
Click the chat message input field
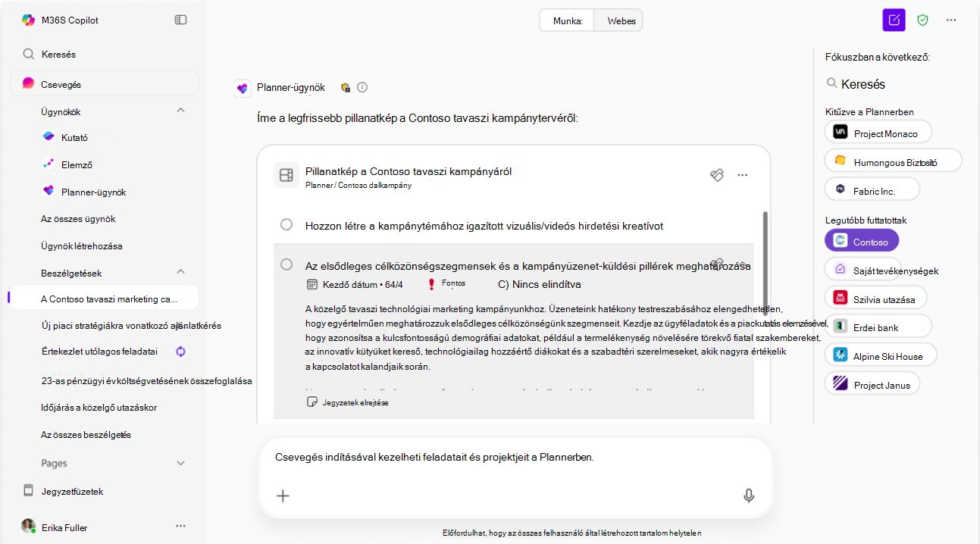[x=515, y=458]
